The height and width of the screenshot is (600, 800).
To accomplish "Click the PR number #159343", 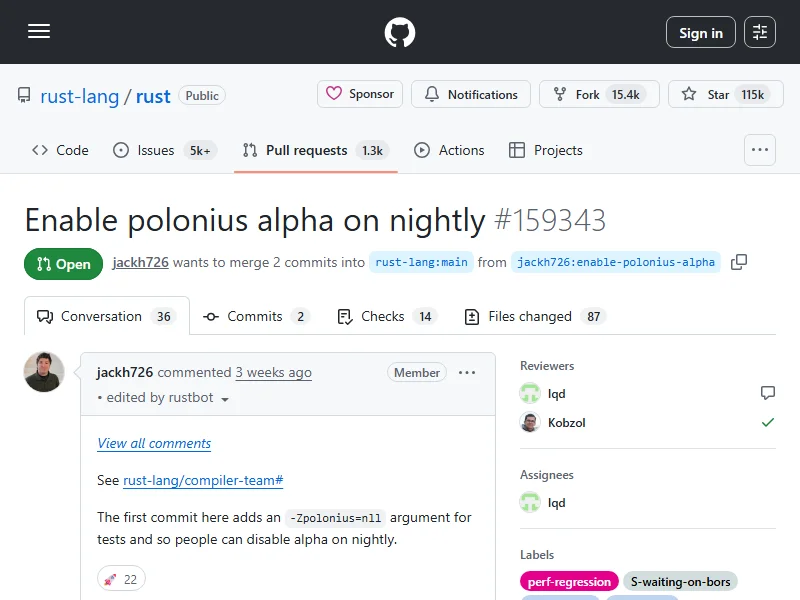I will coord(550,220).
